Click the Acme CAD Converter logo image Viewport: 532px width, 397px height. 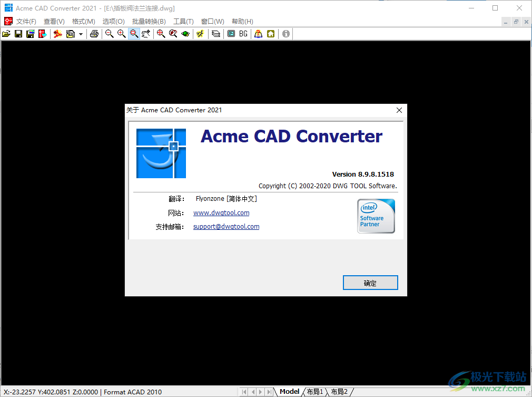click(x=161, y=153)
